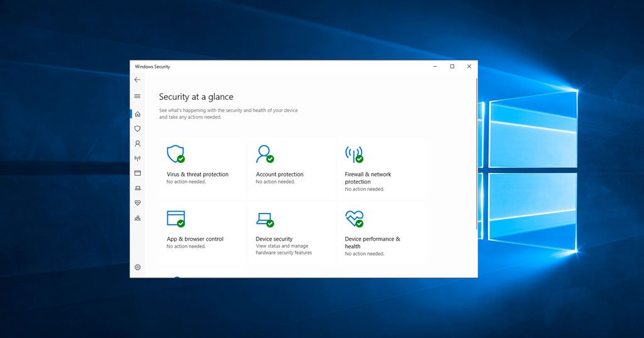Click 'View status and manage hardware security features'
The image size is (644, 338).
(x=284, y=249)
